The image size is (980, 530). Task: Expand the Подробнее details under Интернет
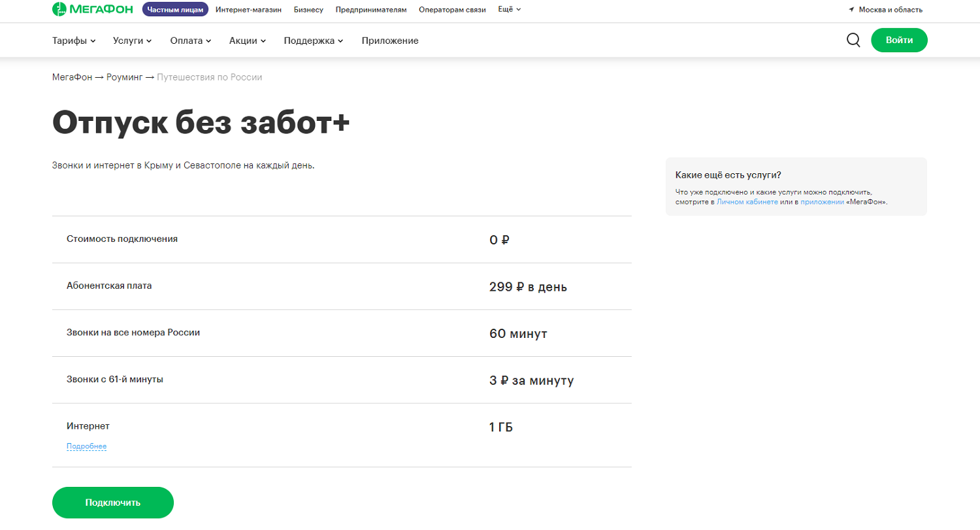(x=86, y=446)
